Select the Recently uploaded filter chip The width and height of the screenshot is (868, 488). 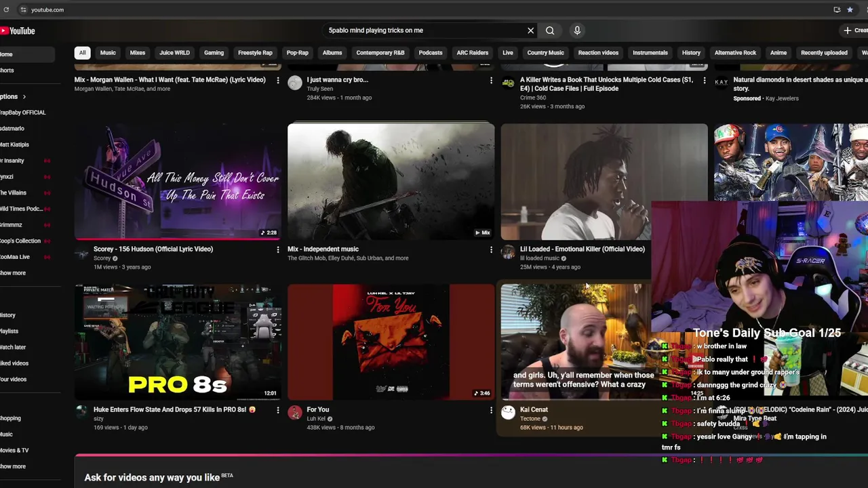click(824, 53)
